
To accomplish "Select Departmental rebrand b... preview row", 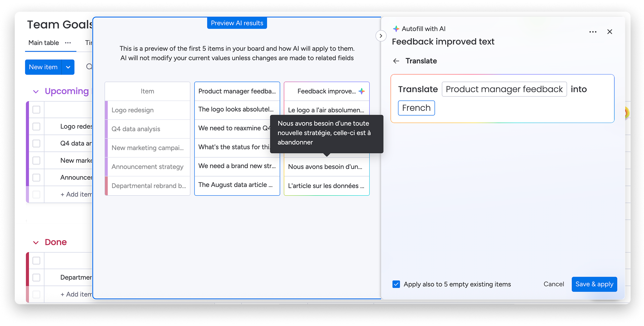I will point(147,186).
